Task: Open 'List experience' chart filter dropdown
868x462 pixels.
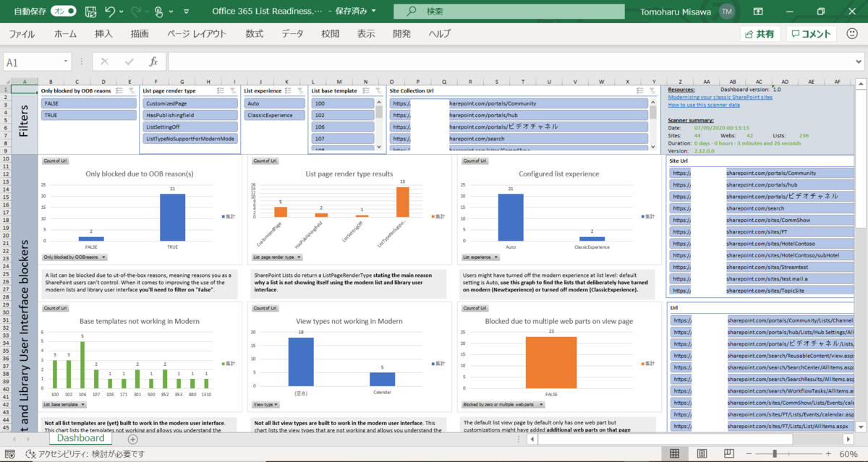Action: (481, 257)
